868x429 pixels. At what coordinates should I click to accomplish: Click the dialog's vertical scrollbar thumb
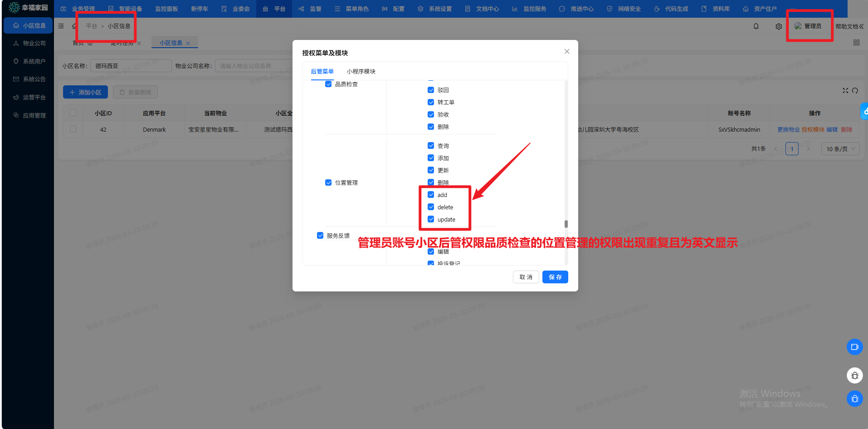[566, 224]
